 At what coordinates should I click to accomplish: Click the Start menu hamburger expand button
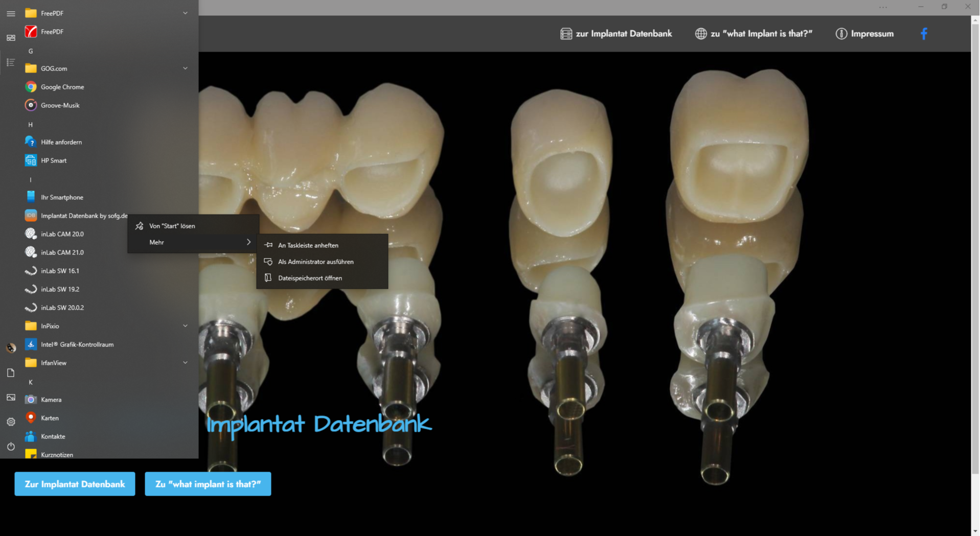click(x=11, y=13)
